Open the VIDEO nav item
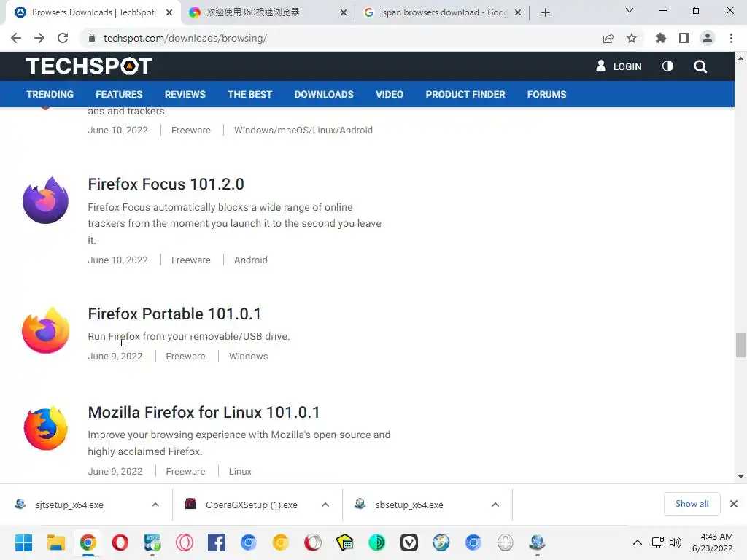Screen dimensions: 747x560 [390, 94]
